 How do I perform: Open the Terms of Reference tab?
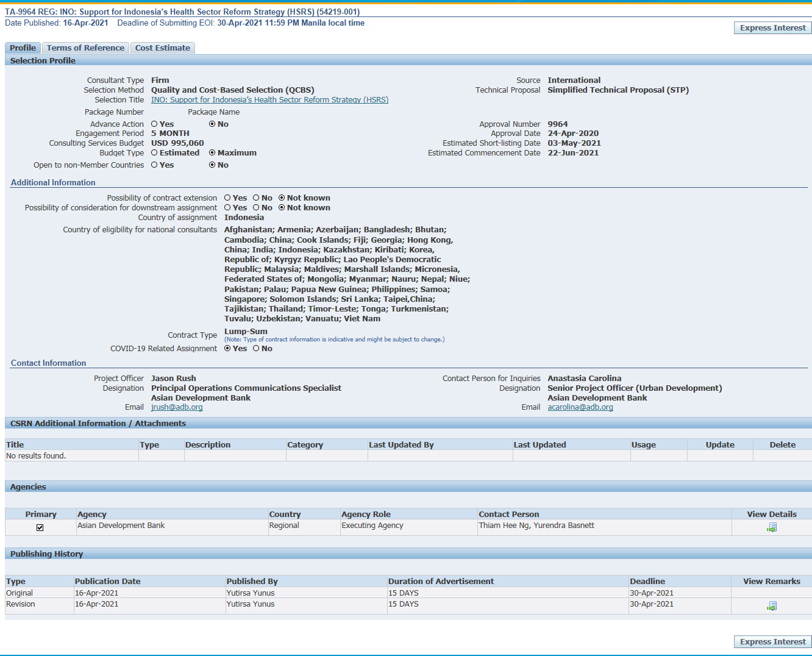click(x=85, y=48)
